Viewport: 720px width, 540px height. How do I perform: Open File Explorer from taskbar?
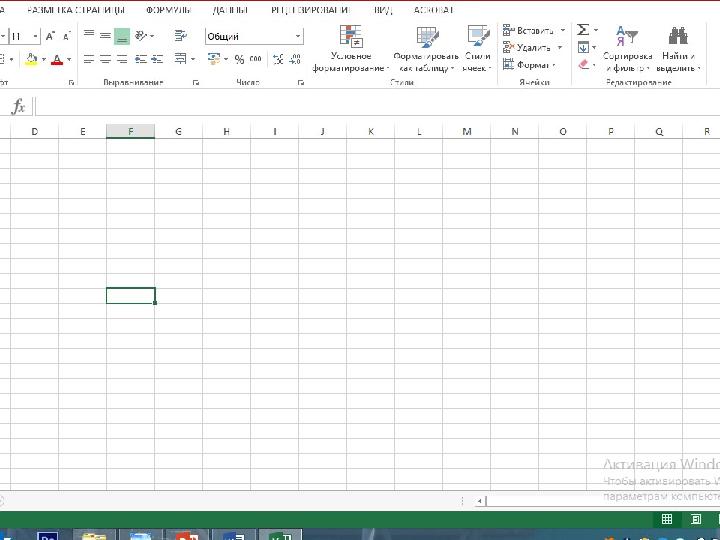[x=94, y=535]
